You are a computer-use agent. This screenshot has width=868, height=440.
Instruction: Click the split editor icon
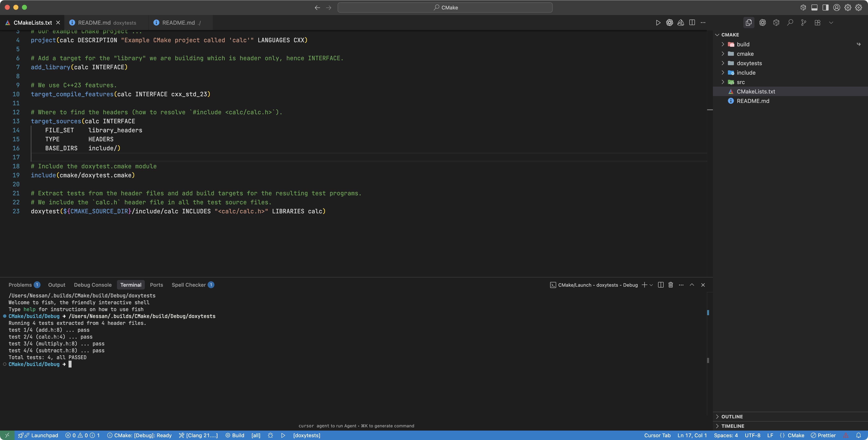692,23
